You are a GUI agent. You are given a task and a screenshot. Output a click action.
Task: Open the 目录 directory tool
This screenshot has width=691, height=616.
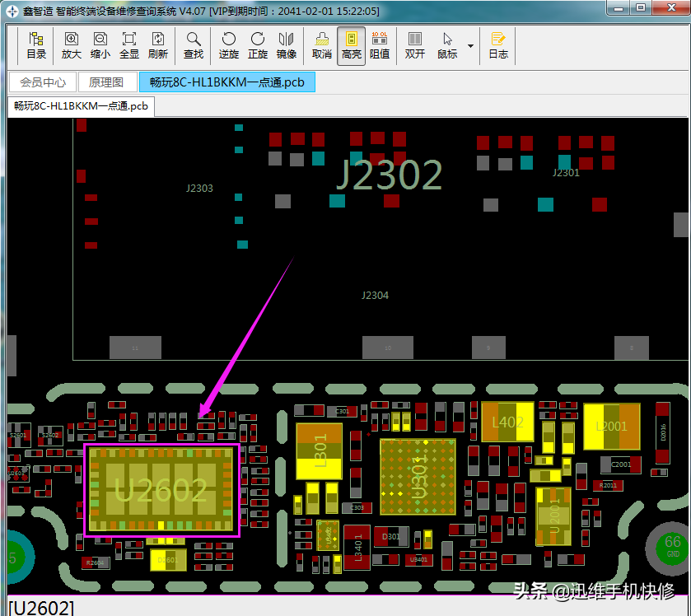coord(36,46)
